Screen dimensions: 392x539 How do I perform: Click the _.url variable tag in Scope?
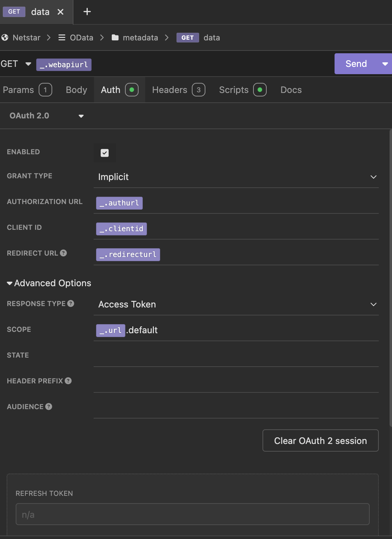tap(111, 330)
